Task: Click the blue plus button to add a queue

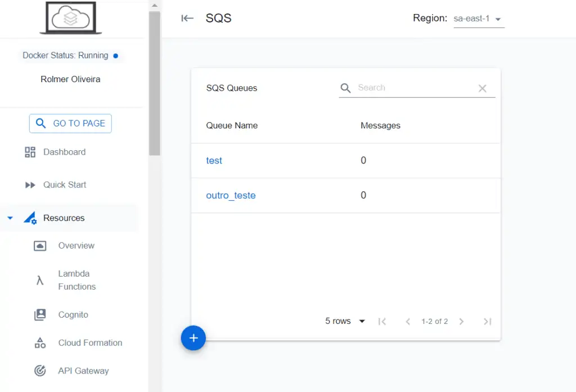Action: tap(193, 338)
